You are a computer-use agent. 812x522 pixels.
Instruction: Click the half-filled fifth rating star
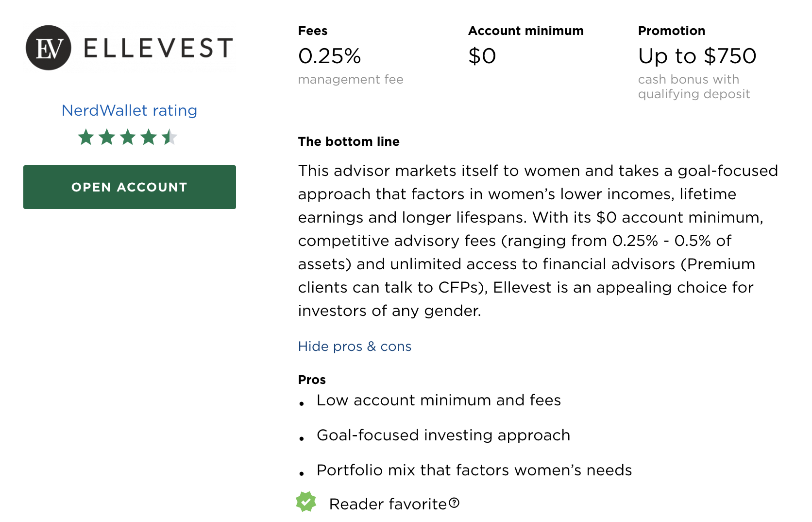pyautogui.click(x=169, y=137)
